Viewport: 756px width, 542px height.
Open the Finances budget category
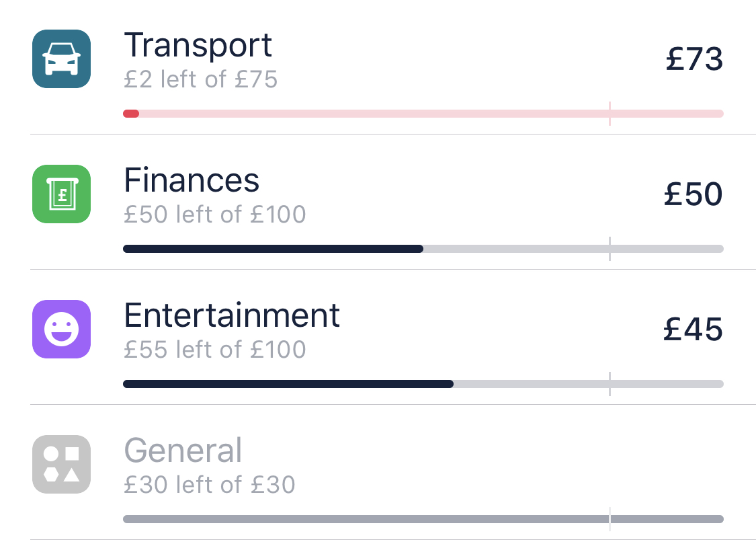[192, 180]
